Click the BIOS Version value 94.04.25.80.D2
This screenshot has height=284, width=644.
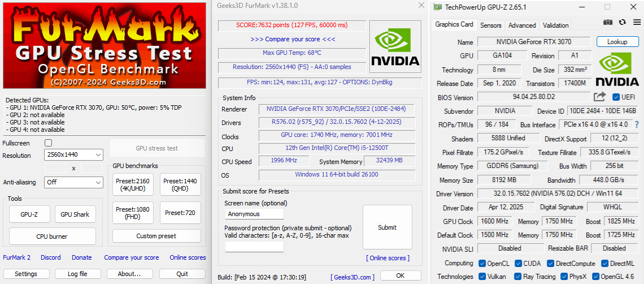coord(533,97)
